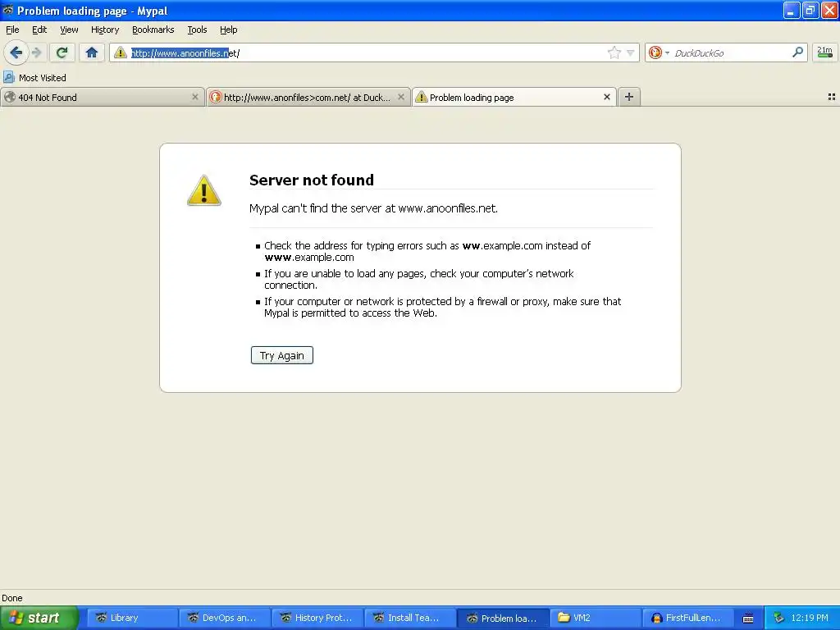Close the Problem loading page tab
840x630 pixels.
(607, 97)
